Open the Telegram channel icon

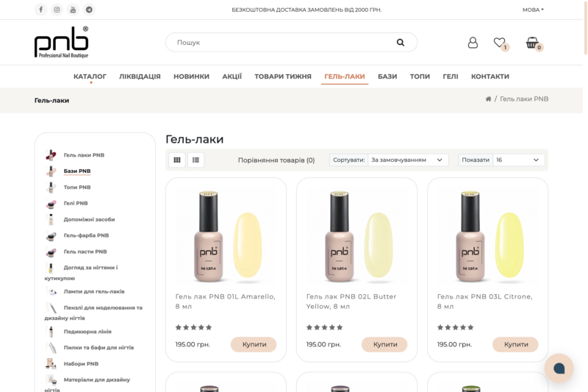point(89,10)
